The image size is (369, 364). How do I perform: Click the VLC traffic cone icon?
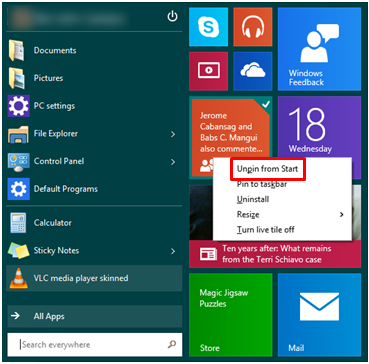point(18,278)
